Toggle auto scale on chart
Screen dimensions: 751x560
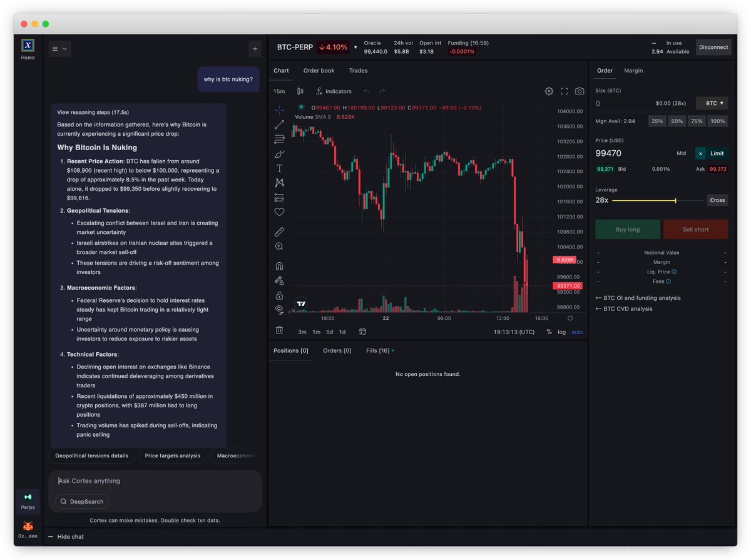(577, 332)
